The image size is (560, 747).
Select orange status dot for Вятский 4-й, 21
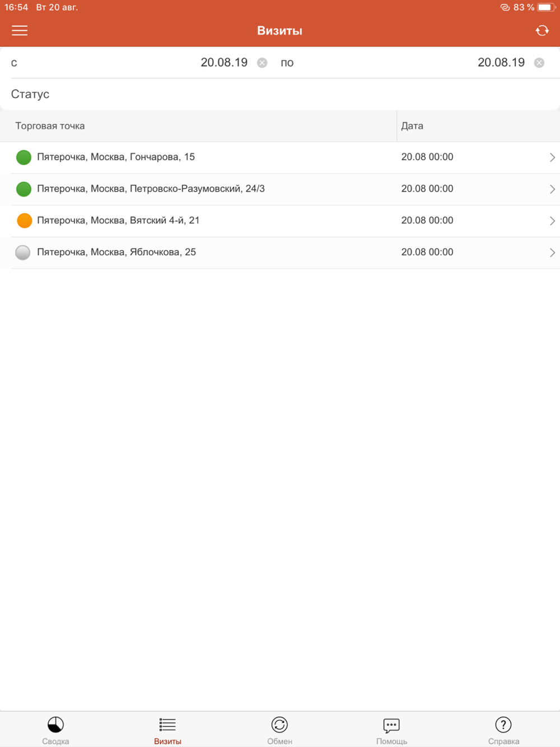pyautogui.click(x=24, y=221)
